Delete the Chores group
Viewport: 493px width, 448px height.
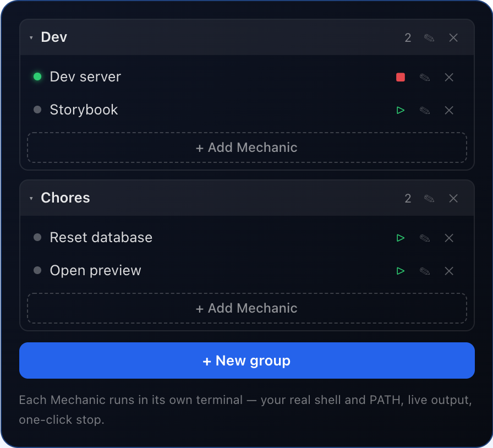tap(453, 199)
